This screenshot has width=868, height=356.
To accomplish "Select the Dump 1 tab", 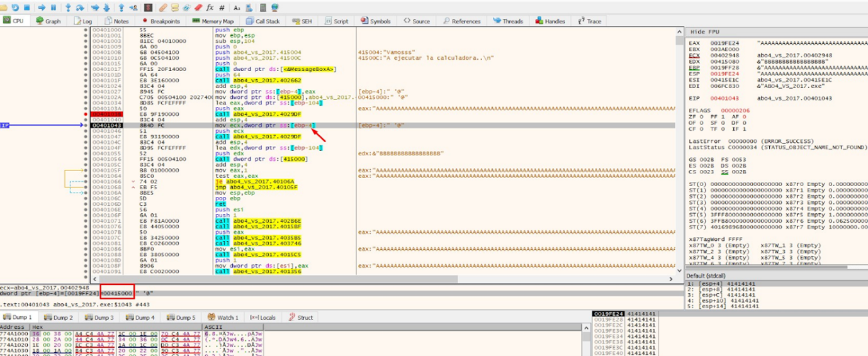I will click(18, 318).
